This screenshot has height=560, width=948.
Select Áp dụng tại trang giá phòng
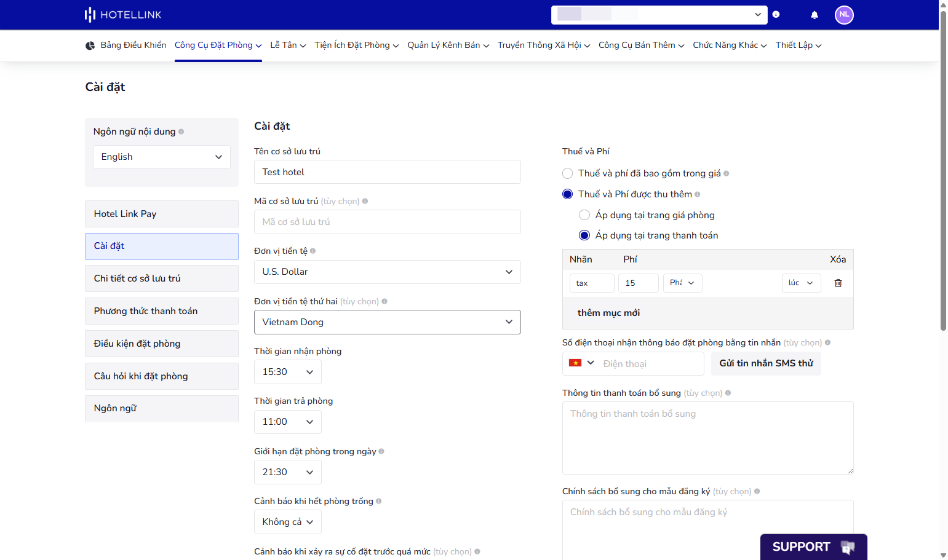(584, 215)
